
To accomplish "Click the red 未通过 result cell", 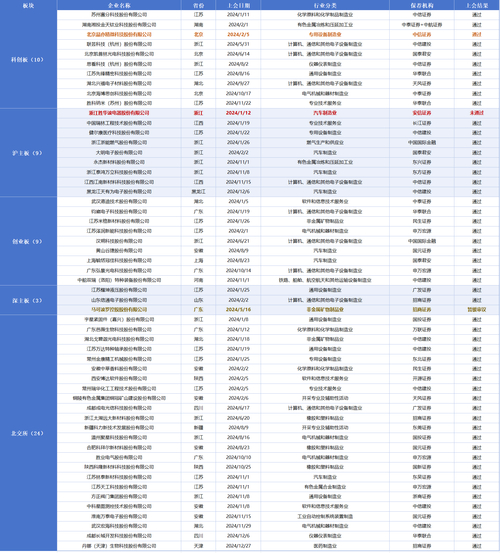I will click(x=477, y=113).
